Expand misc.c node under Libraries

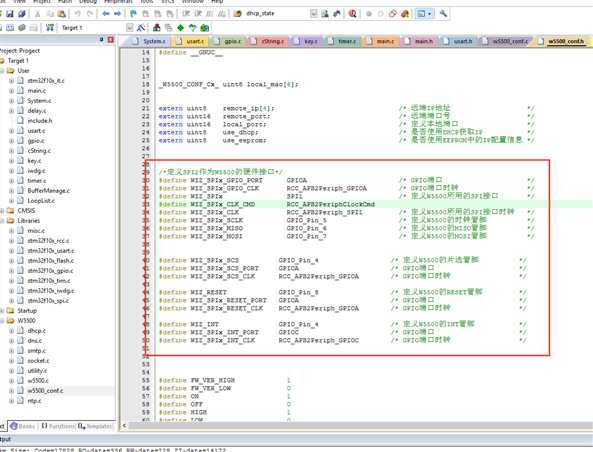(x=11, y=230)
